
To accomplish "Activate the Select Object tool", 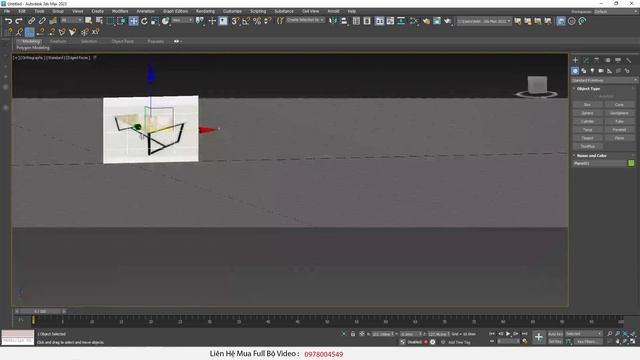I will tap(89, 20).
